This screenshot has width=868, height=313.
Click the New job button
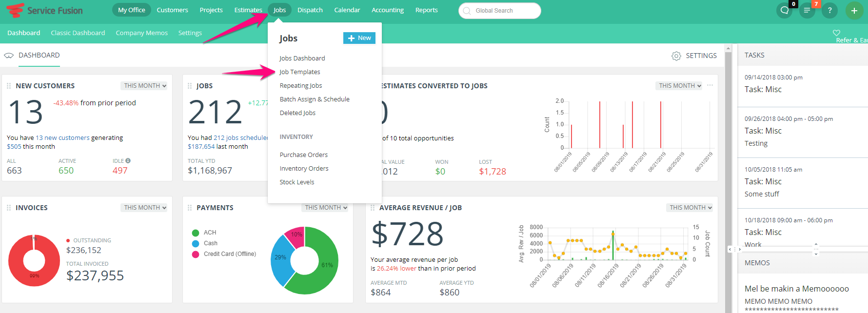coord(359,38)
